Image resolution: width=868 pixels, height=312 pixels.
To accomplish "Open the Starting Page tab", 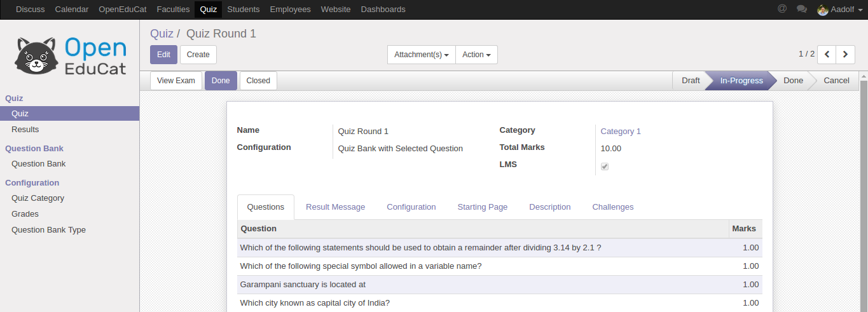I will tap(483, 207).
